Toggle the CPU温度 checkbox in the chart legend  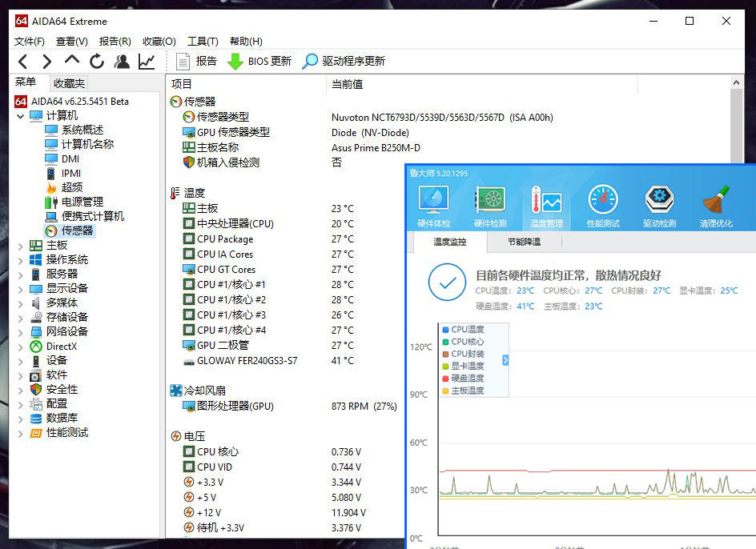point(446,330)
